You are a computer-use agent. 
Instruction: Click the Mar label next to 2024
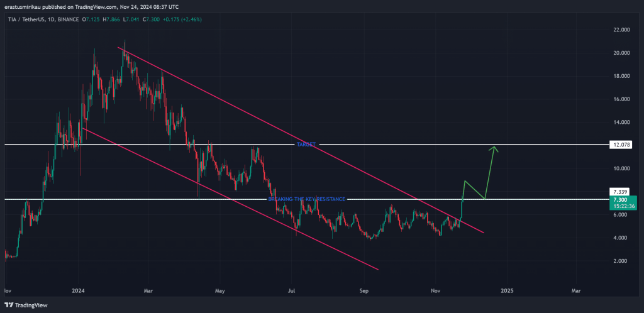(x=148, y=291)
